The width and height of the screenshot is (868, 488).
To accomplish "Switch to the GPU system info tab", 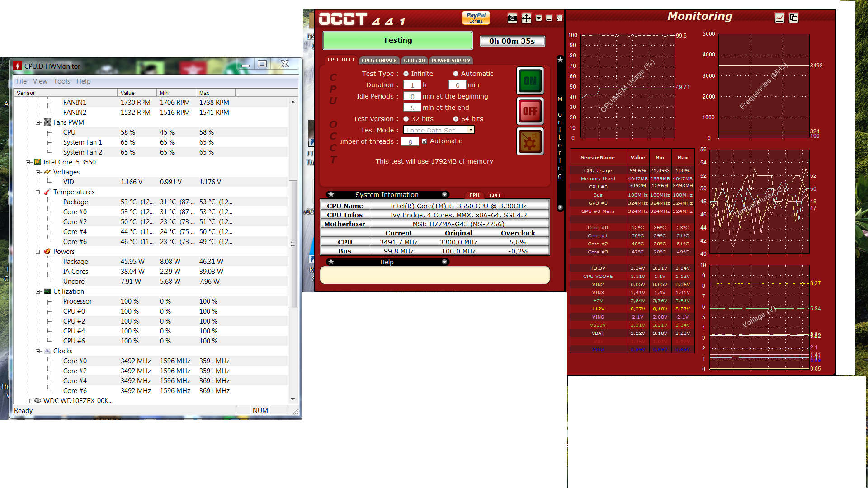I will (x=494, y=196).
